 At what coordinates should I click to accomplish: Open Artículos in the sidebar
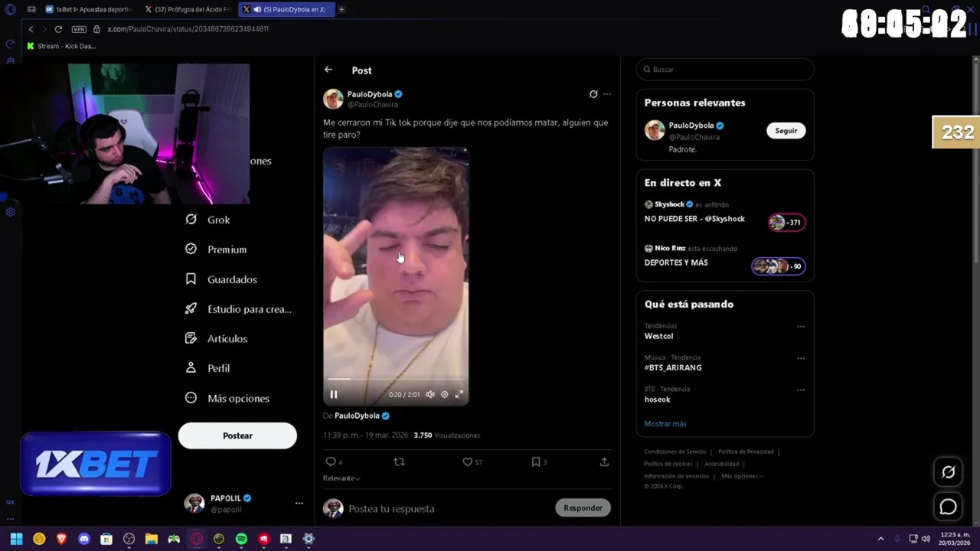point(217,338)
